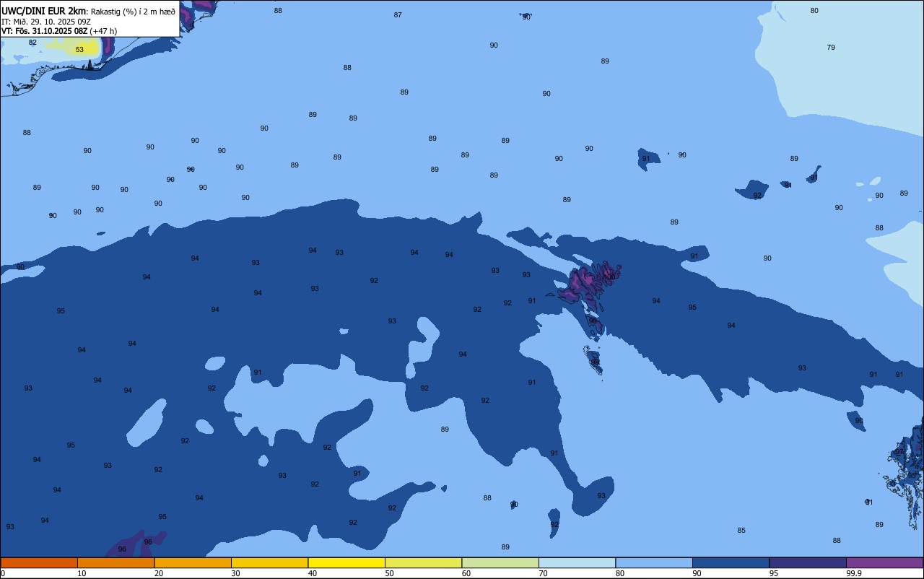The height and width of the screenshot is (579, 924).
Task: Click the legend tick label 10
Action: pos(82,573)
